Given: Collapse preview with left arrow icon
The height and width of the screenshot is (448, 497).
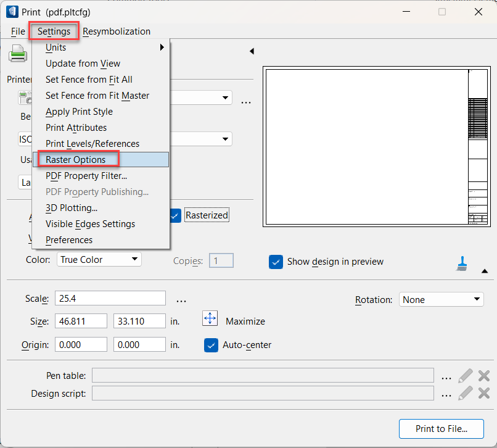Looking at the screenshot, I should pyautogui.click(x=252, y=51).
